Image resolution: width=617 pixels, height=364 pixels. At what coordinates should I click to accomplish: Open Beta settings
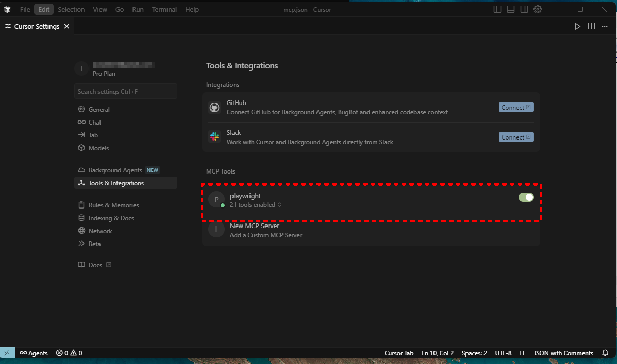tap(126, 244)
